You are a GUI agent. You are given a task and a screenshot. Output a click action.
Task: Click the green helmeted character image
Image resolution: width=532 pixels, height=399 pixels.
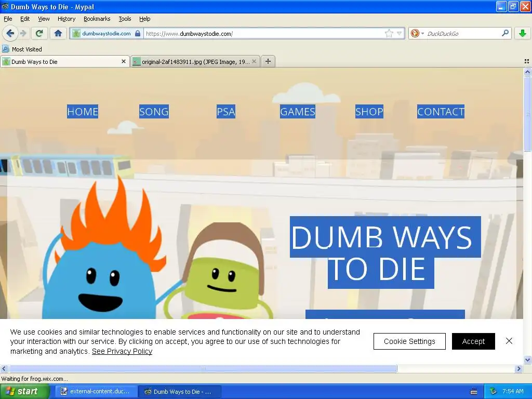[221, 270]
